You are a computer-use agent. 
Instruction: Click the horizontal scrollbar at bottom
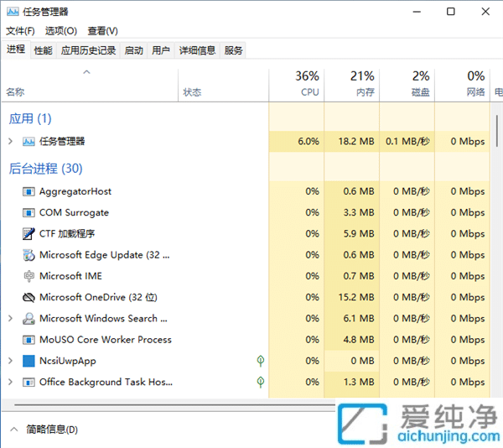[175, 405]
